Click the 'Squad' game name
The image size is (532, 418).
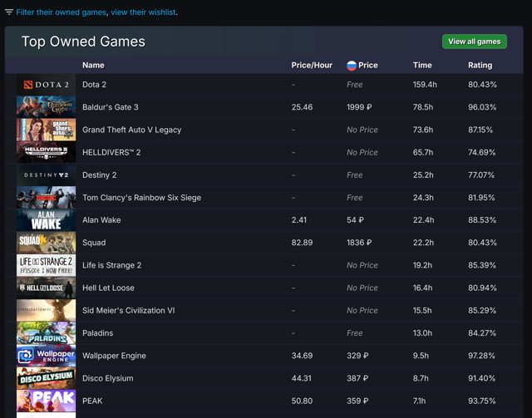pos(94,243)
